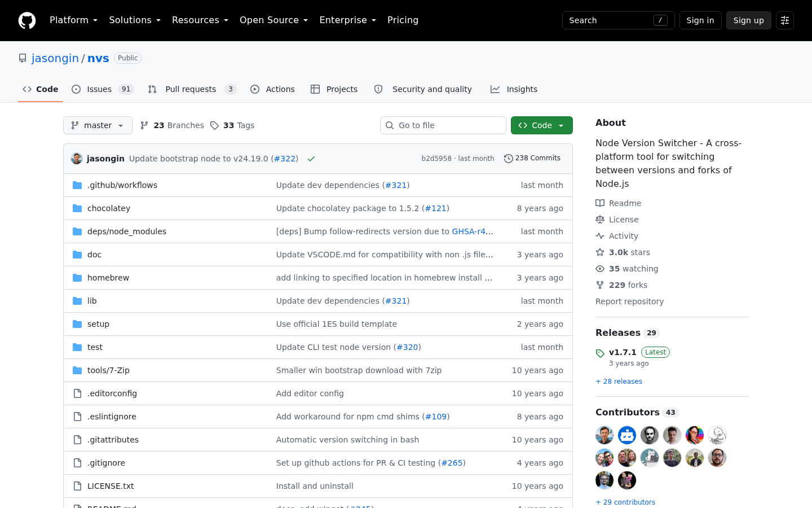Viewport: 812px width, 508px height.
Task: Click the .gitignore file icon
Action: (x=77, y=463)
